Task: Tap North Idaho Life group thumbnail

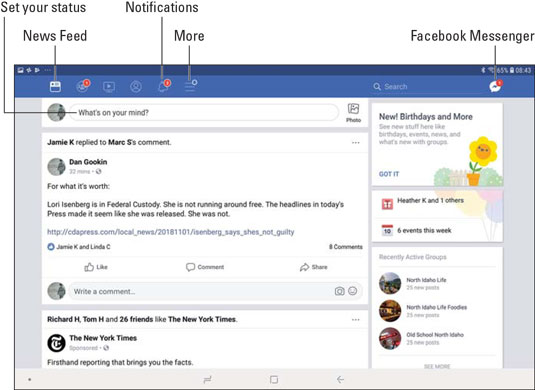Action: 390,283
